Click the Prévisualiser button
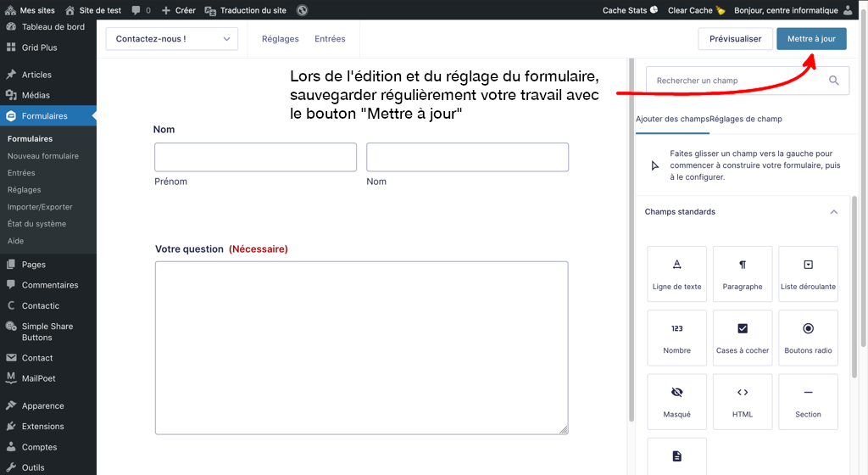 [735, 39]
